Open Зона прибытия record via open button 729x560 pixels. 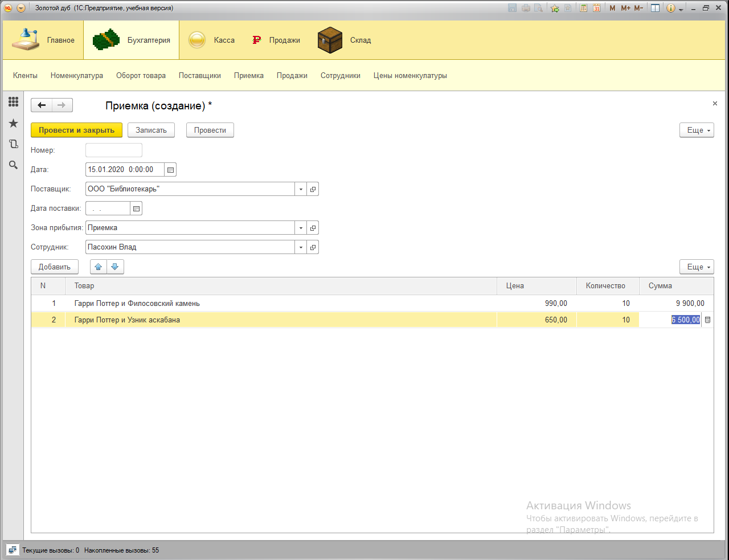313,228
